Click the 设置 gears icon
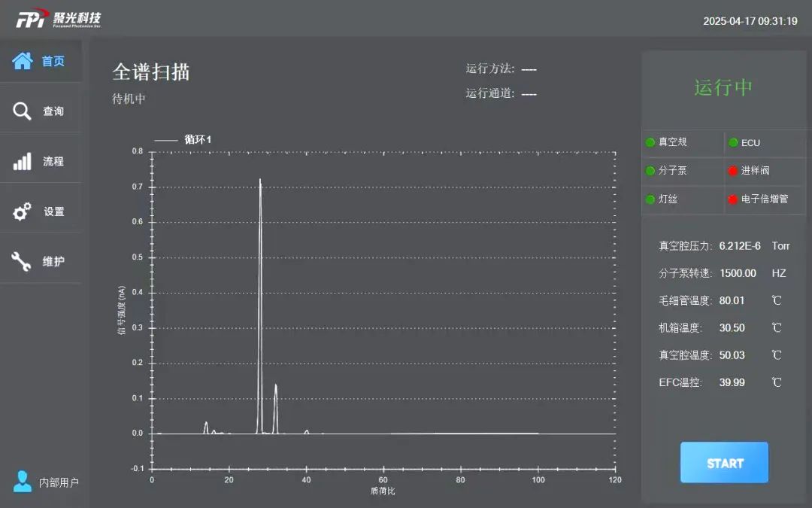 click(x=20, y=210)
